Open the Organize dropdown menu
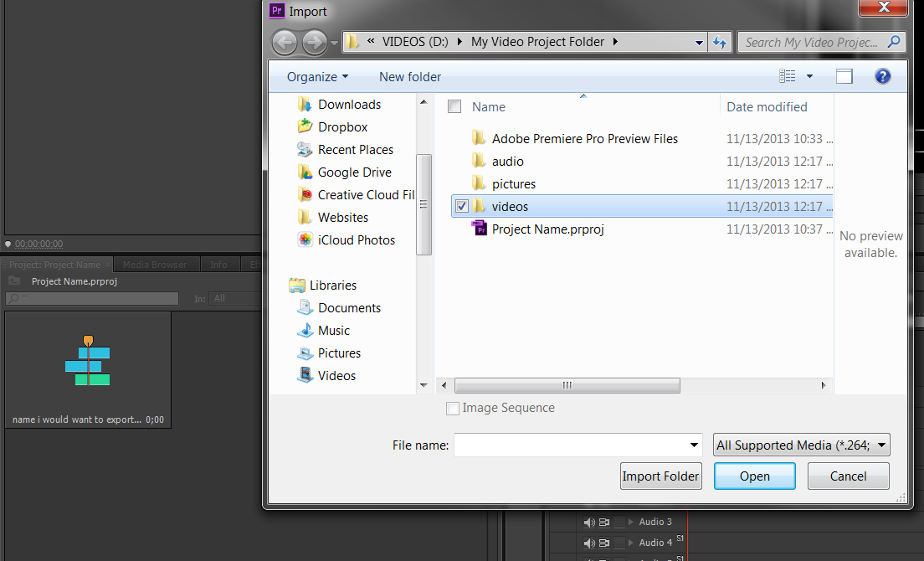The width and height of the screenshot is (924, 561). point(317,77)
